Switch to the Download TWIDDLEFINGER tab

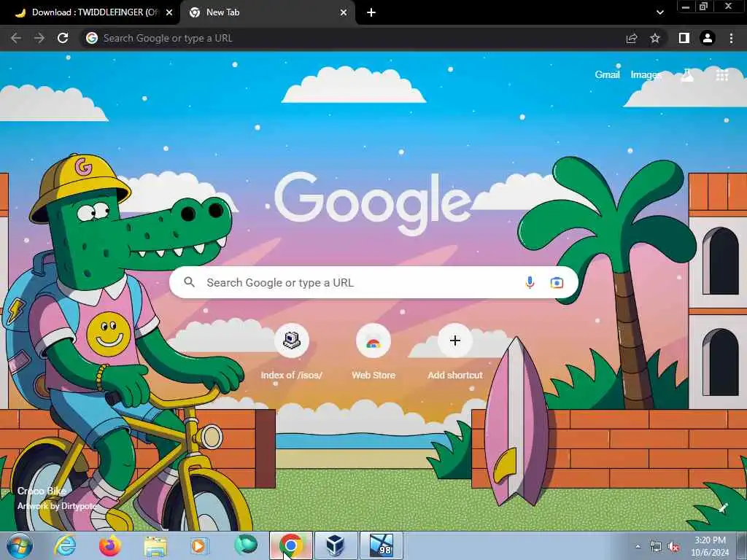(90, 12)
